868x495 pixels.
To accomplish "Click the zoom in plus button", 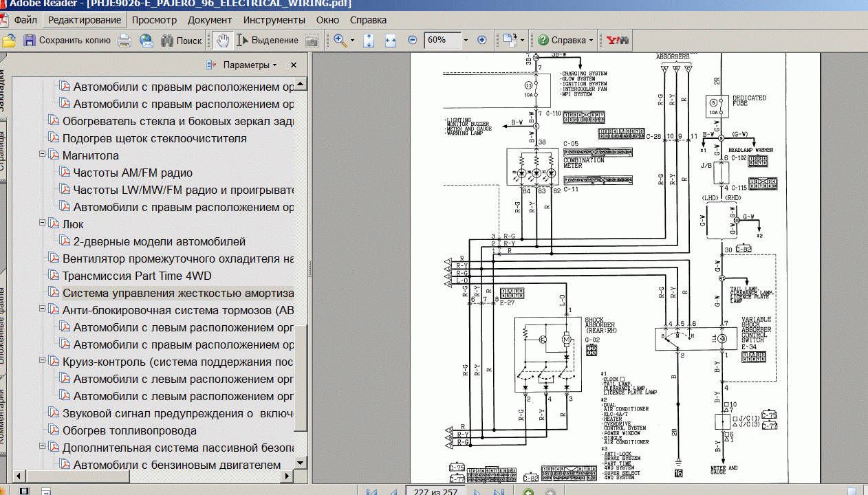I will (481, 41).
